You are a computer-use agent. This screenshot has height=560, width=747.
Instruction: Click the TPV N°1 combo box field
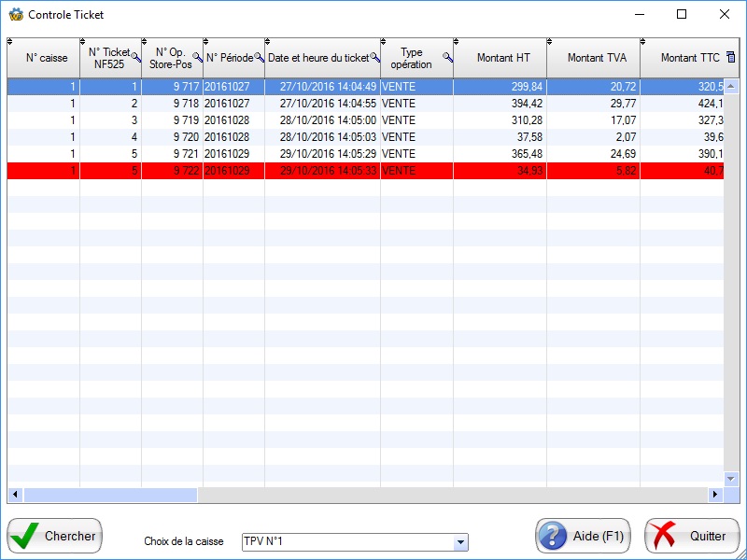pos(345,542)
